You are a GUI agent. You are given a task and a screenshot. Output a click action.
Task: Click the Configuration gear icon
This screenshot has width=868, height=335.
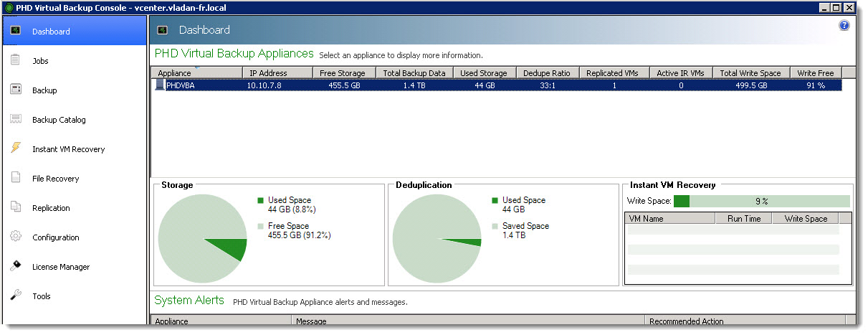coord(15,237)
